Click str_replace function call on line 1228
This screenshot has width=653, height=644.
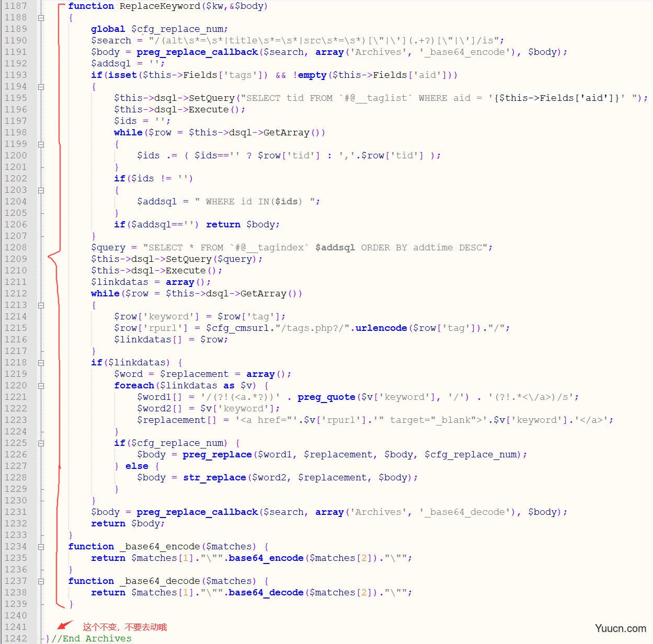[x=214, y=478]
